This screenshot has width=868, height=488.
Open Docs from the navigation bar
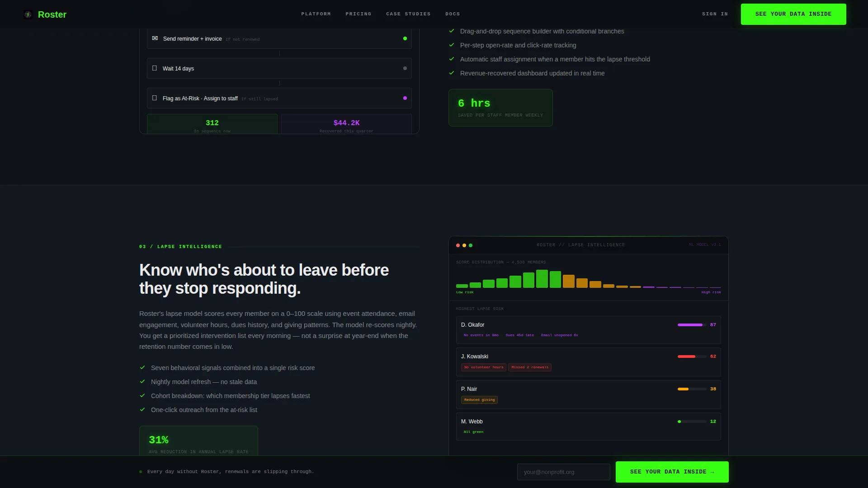point(453,14)
